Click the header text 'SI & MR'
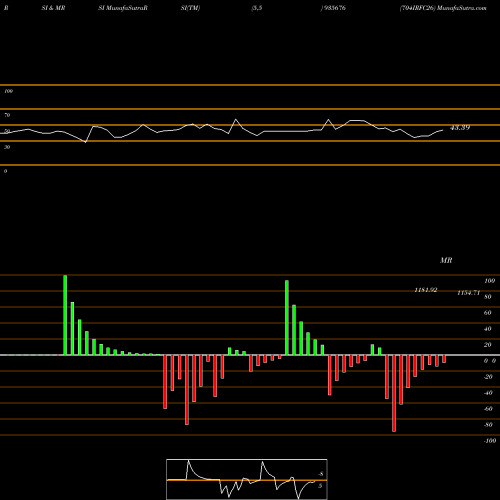 coord(53,8)
